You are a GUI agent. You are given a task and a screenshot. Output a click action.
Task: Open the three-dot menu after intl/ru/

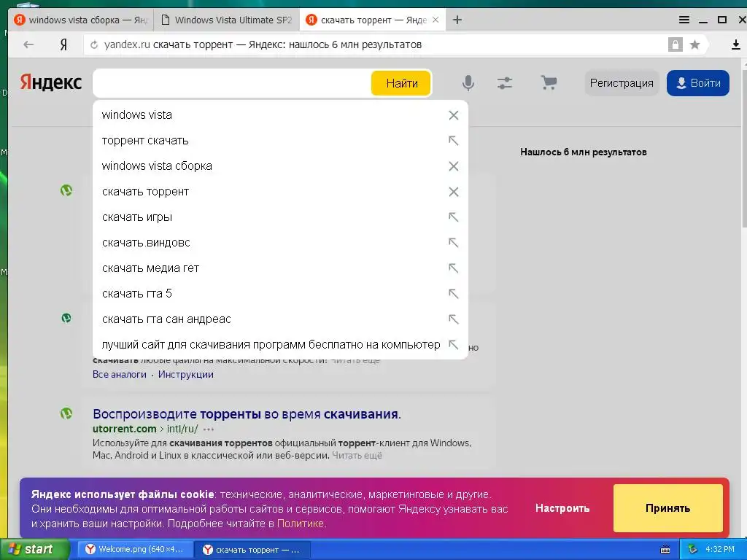pyautogui.click(x=209, y=429)
